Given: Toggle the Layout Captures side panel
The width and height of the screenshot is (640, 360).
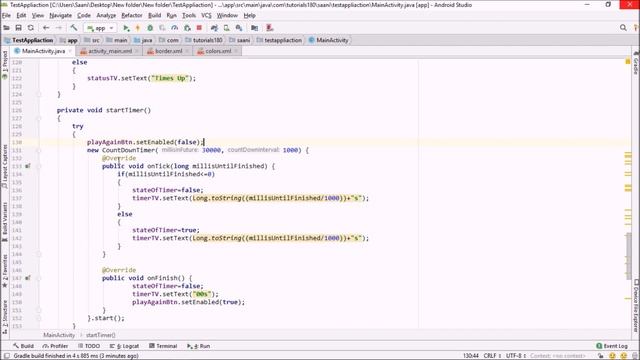Looking at the screenshot, I should click(4, 167).
